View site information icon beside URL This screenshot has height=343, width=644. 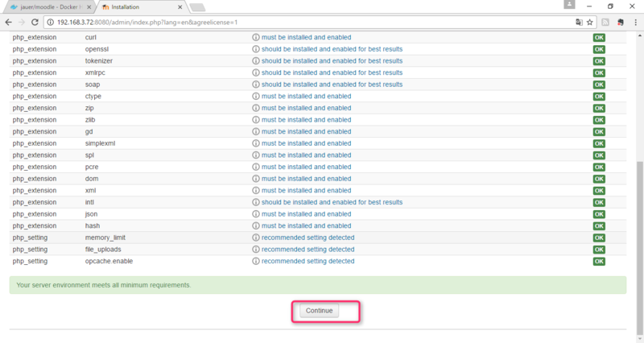coord(50,23)
